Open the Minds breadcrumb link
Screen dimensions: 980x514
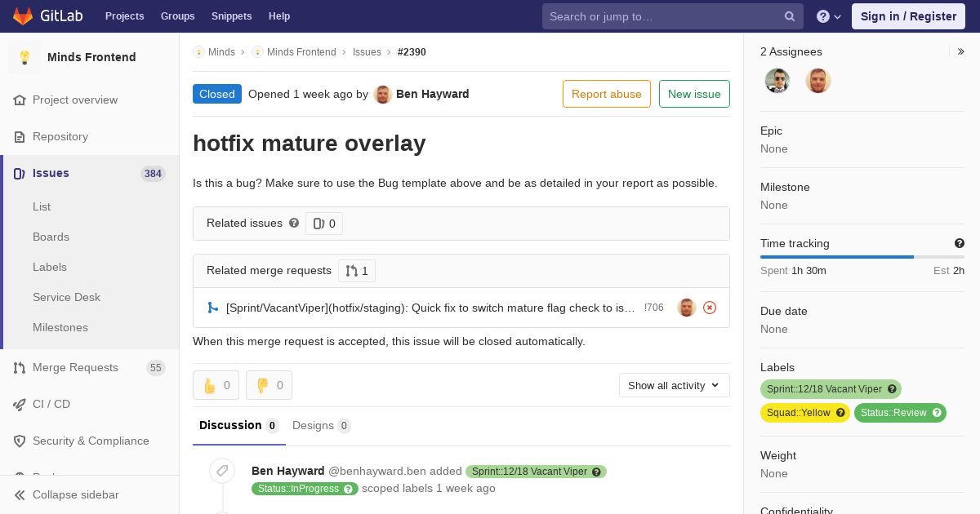tap(221, 52)
